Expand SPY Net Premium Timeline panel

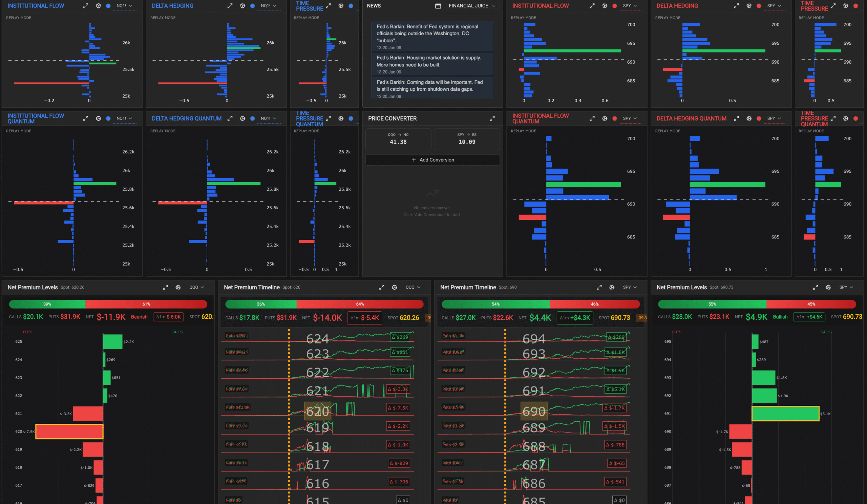click(x=599, y=287)
